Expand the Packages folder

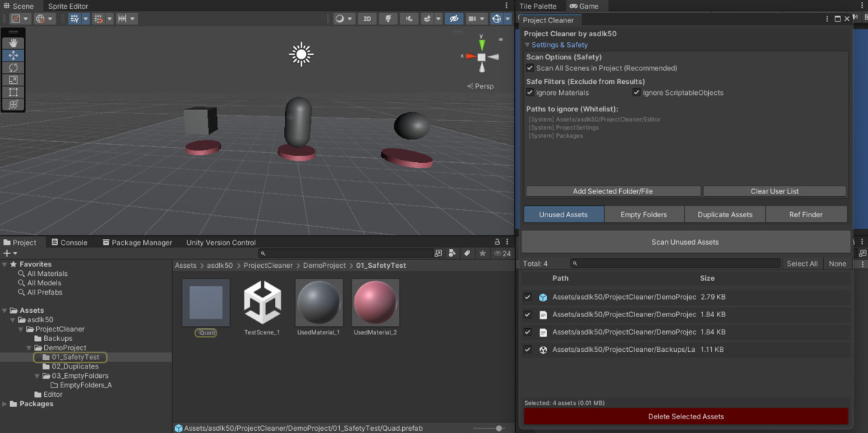5,404
